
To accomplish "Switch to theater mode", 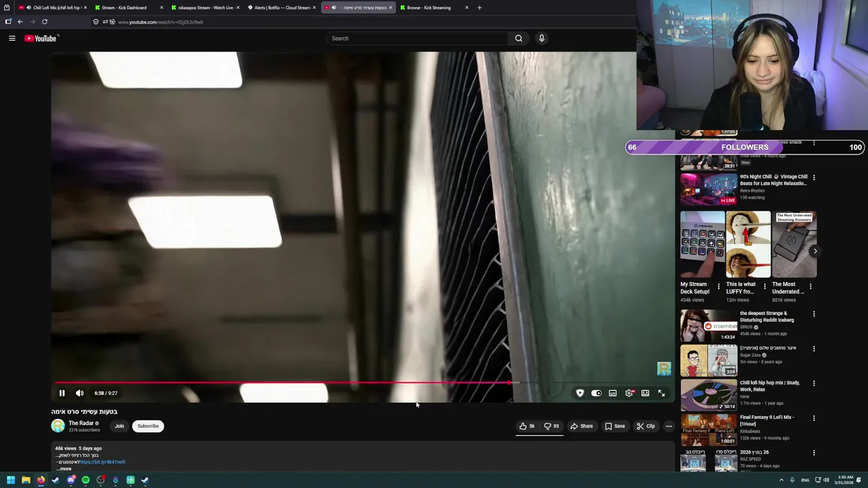I will click(x=646, y=393).
